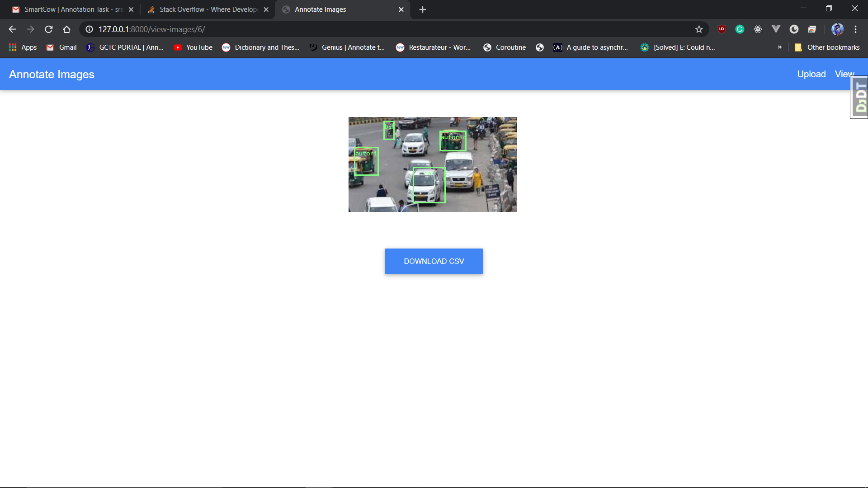868x488 pixels.
Task: Open the View navigation link
Action: tap(844, 74)
